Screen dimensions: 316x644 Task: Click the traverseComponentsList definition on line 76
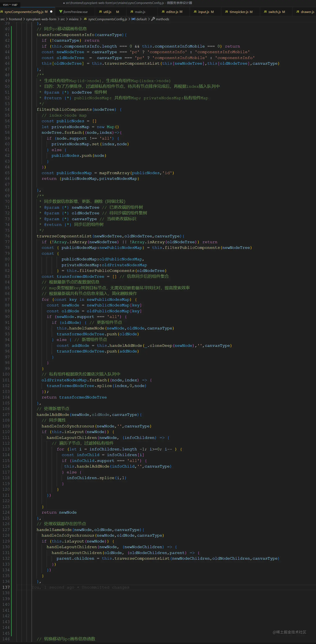click(x=64, y=236)
